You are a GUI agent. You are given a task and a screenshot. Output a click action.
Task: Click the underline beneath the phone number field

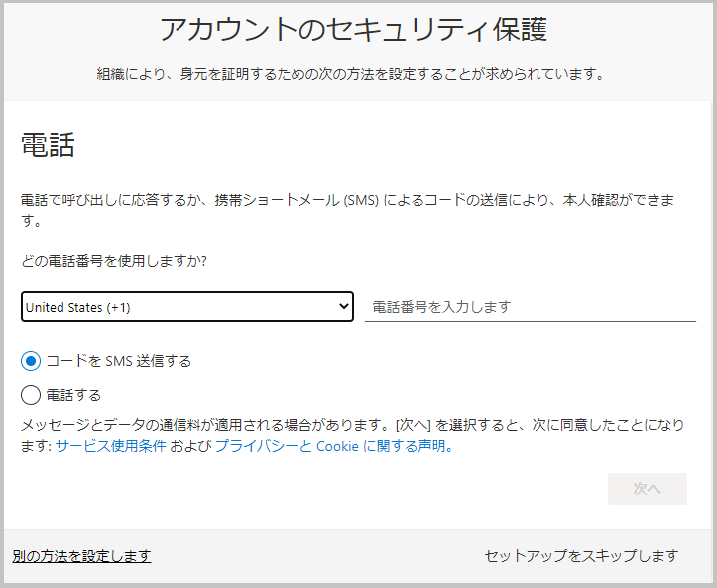click(530, 321)
